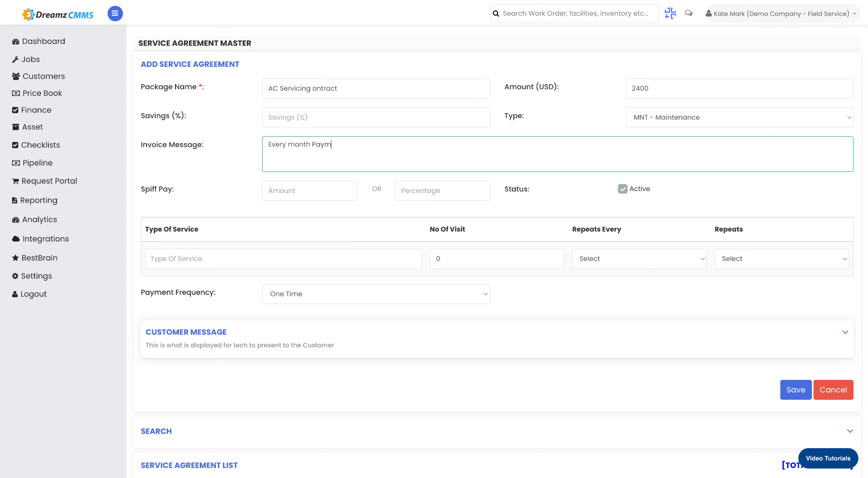The width and height of the screenshot is (868, 478).
Task: Open the Kate Mark account menu
Action: click(x=781, y=13)
